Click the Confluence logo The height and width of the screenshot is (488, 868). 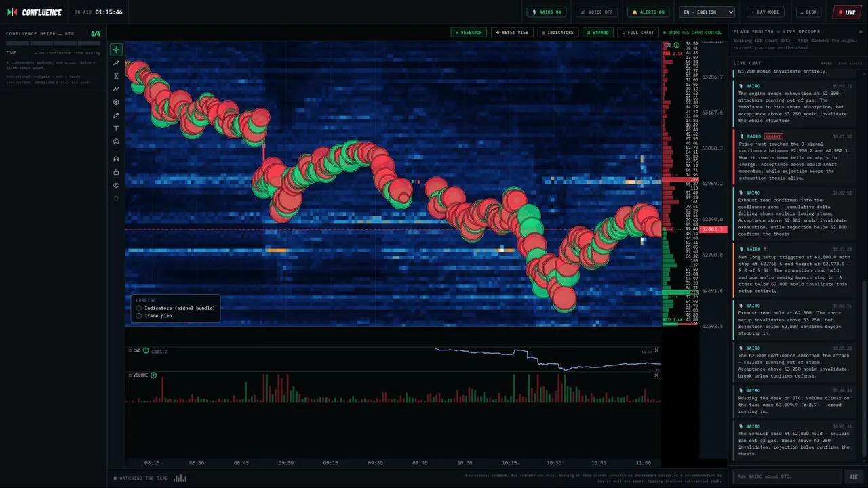tap(35, 12)
